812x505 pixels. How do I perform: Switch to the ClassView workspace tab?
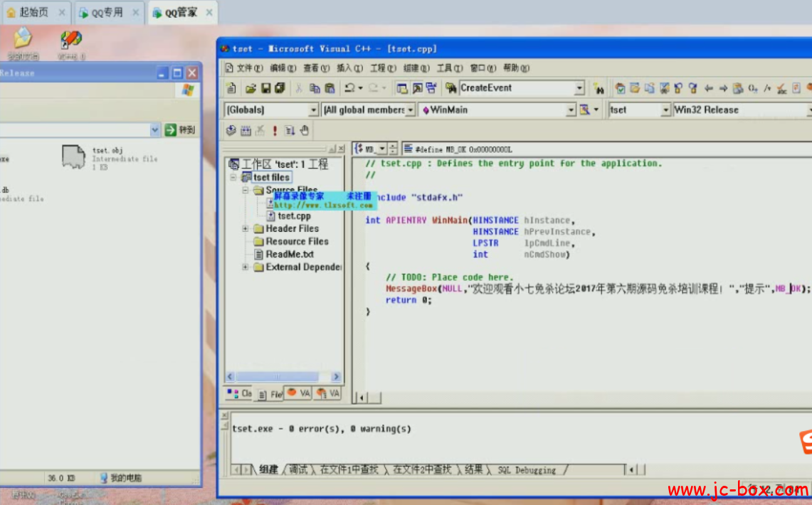240,394
